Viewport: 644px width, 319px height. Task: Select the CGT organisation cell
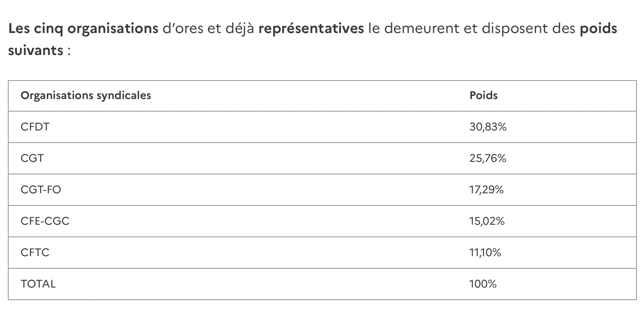pyautogui.click(x=32, y=158)
